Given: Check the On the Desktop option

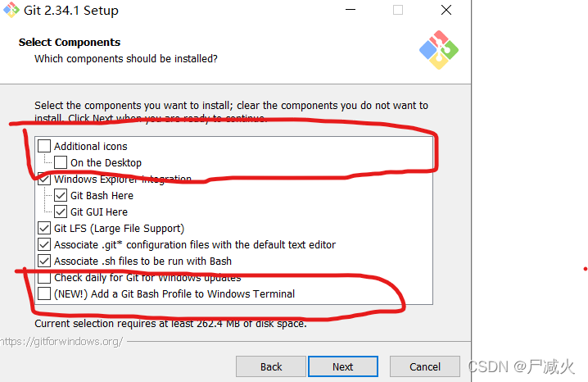Looking at the screenshot, I should (61, 162).
